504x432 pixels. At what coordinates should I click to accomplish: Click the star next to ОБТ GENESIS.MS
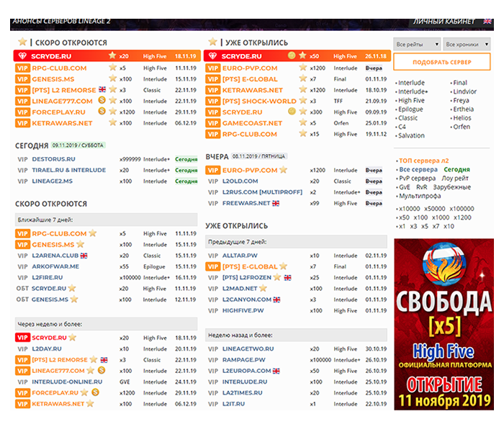pyautogui.click(x=74, y=300)
